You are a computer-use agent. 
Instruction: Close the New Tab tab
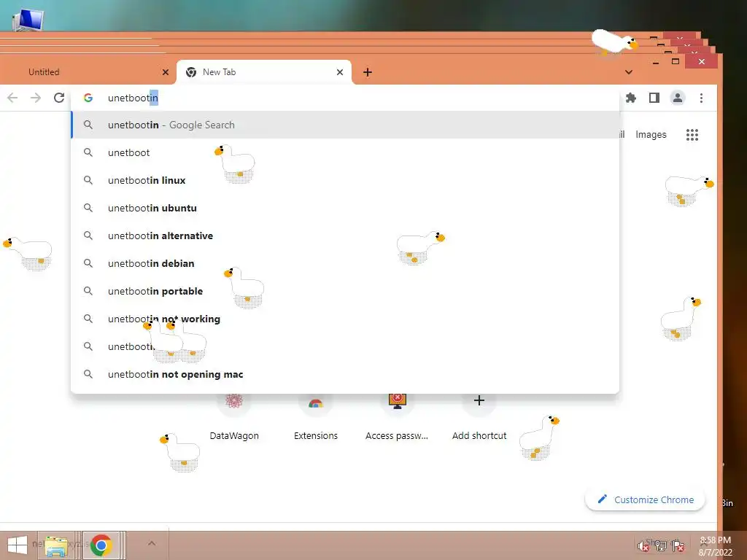click(340, 72)
